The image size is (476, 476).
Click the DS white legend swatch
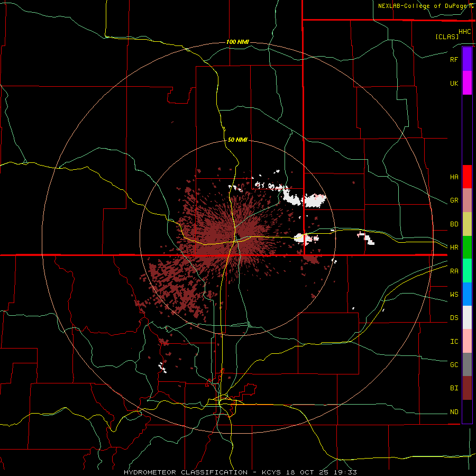point(467,317)
